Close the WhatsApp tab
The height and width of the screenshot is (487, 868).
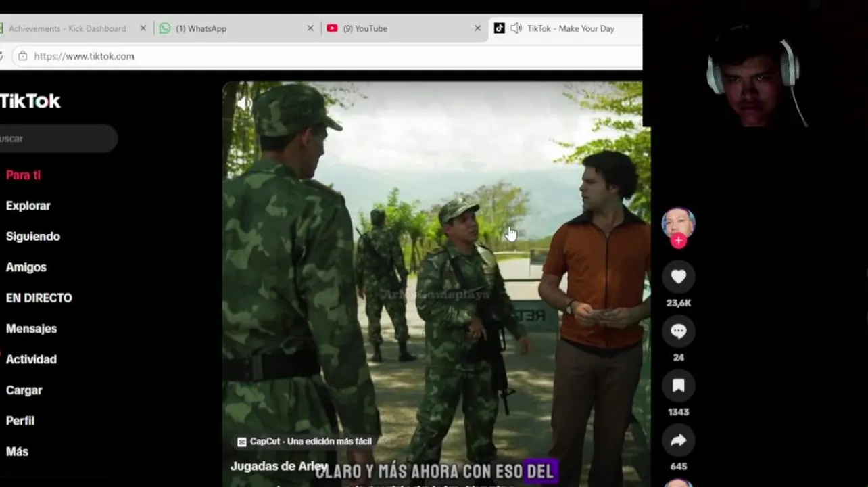pos(310,28)
